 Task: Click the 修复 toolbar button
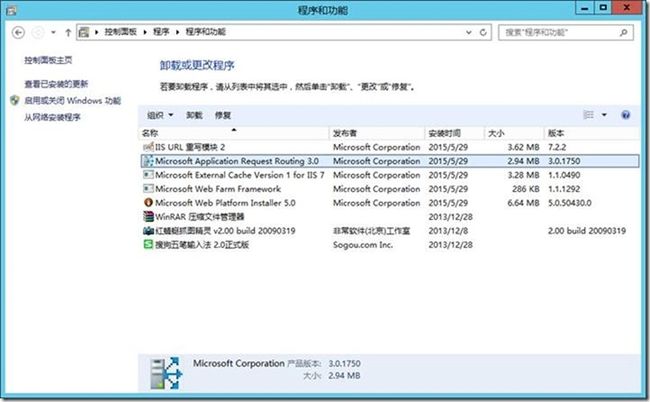click(223, 115)
